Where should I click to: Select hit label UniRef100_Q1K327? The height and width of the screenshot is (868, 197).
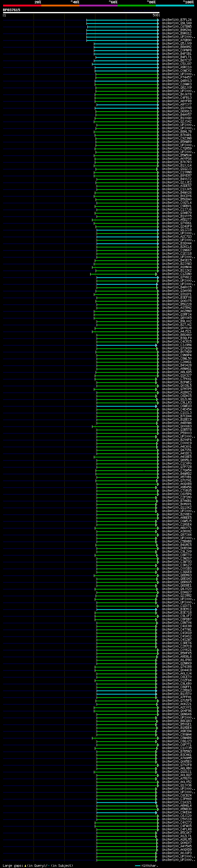coord(177,376)
